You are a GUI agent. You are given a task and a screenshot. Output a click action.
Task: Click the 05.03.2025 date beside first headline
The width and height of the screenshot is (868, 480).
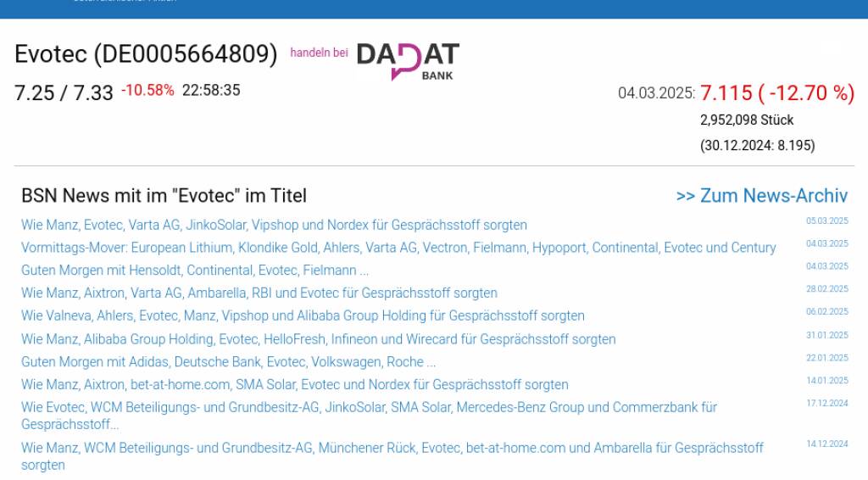coord(826,221)
